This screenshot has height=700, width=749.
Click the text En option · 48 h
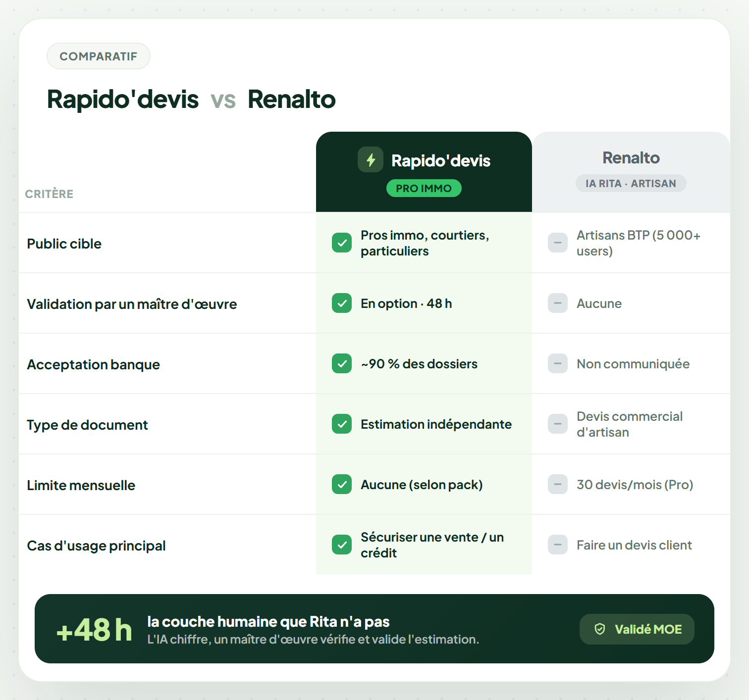coord(406,303)
